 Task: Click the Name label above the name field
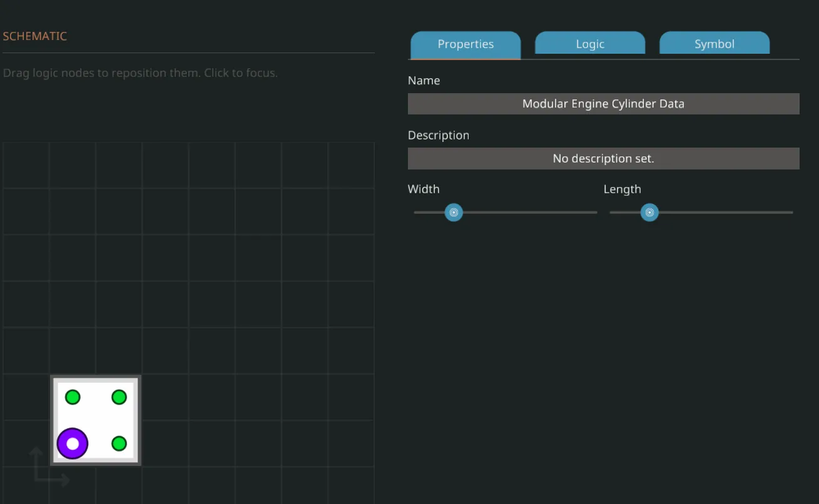pos(424,81)
